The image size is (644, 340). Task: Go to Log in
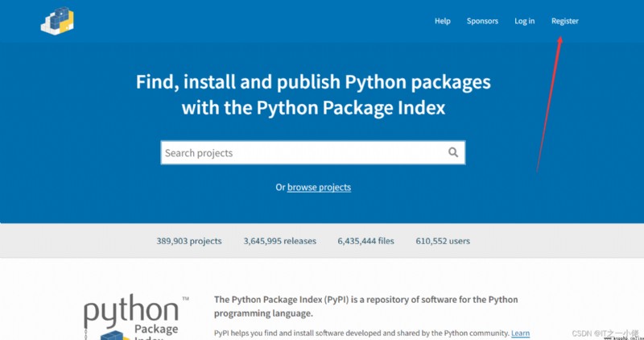[x=525, y=21]
